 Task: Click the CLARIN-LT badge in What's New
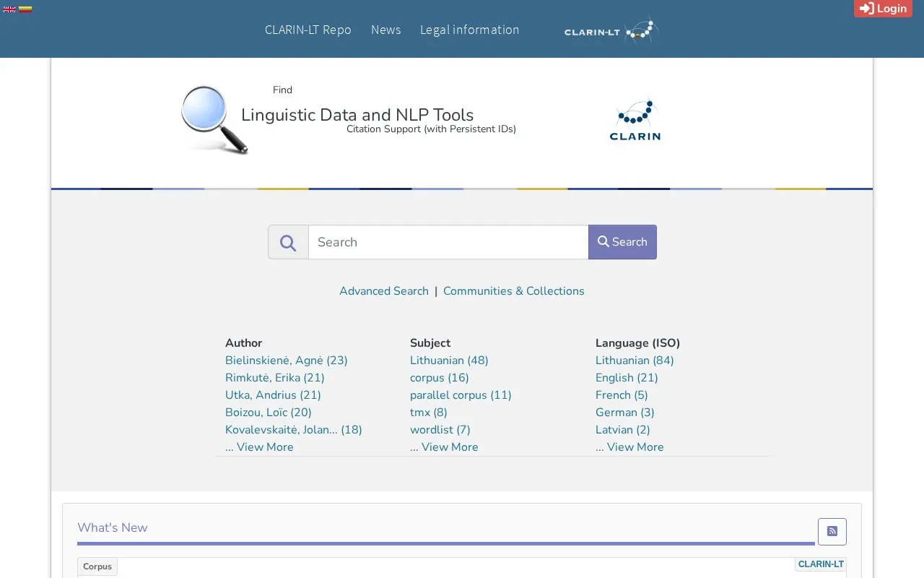point(821,564)
